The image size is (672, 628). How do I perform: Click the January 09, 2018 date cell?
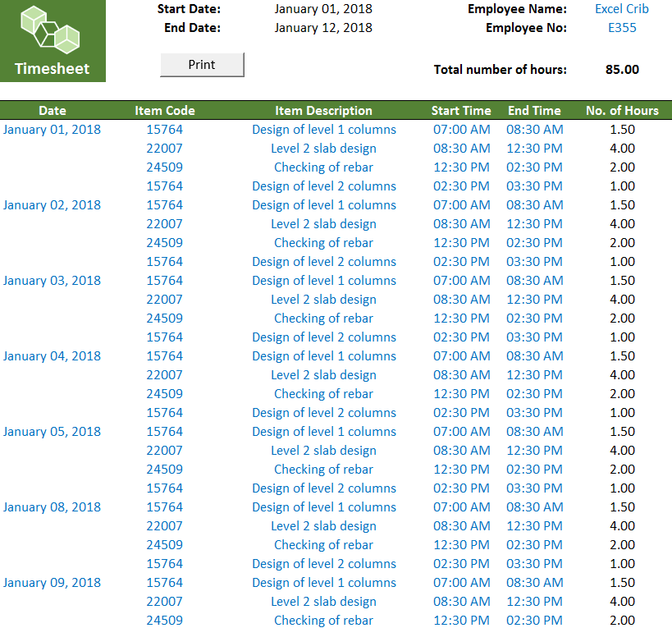click(x=53, y=583)
